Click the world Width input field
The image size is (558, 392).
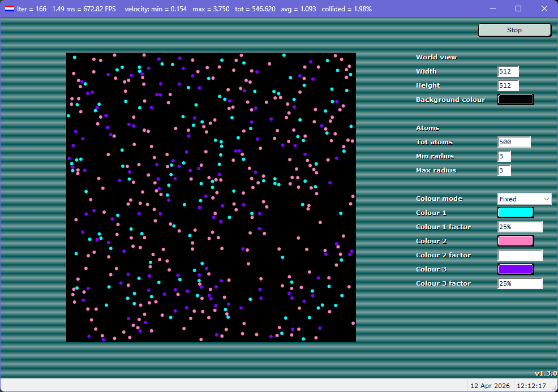[508, 72]
